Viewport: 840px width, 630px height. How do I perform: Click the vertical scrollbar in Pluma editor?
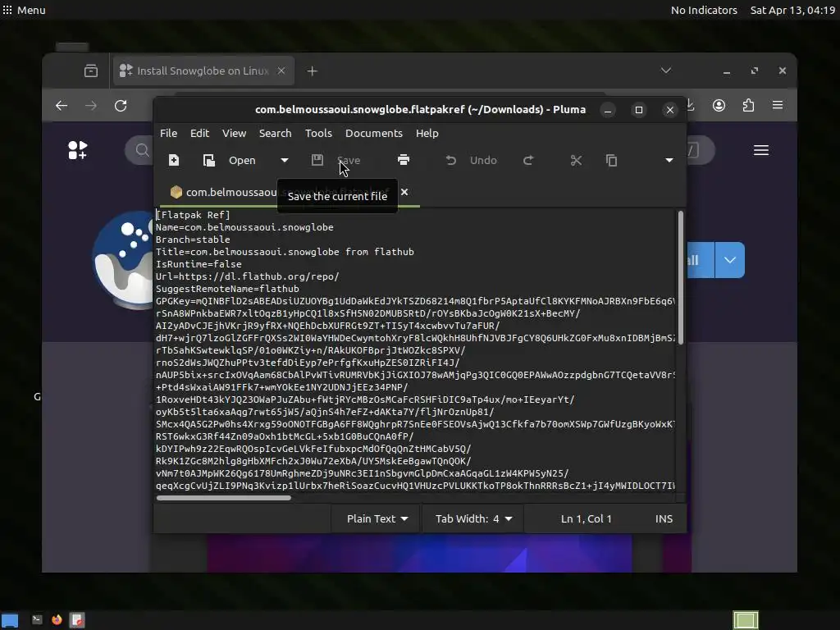[x=680, y=277]
